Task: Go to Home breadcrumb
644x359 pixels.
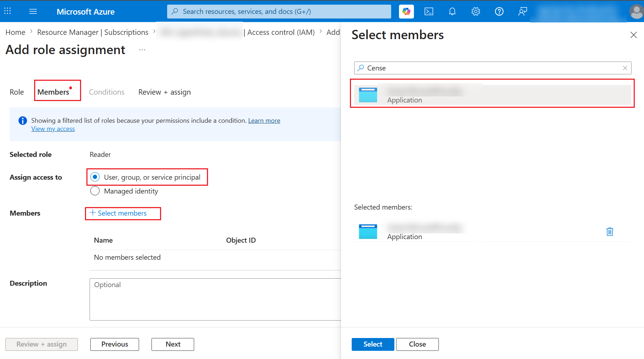Action: pyautogui.click(x=15, y=32)
